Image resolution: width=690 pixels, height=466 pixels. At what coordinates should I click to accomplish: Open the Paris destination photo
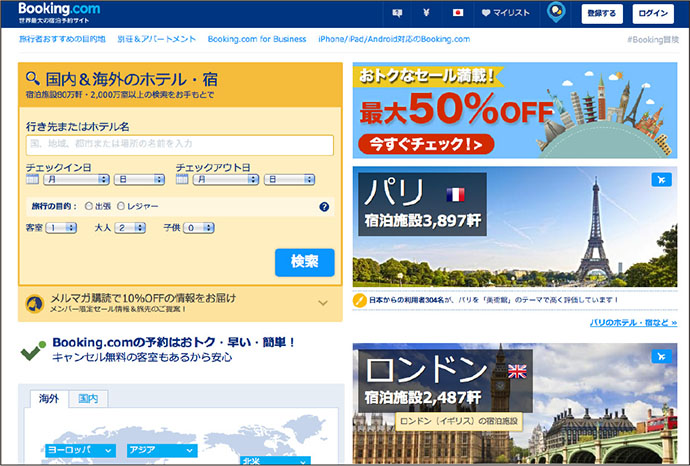[515, 227]
